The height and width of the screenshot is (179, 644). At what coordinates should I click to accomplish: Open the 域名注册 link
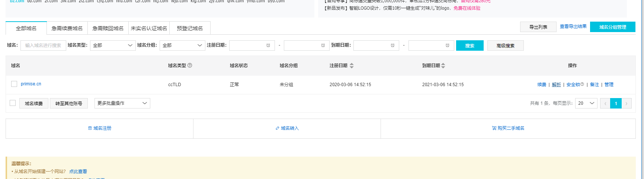coord(100,128)
